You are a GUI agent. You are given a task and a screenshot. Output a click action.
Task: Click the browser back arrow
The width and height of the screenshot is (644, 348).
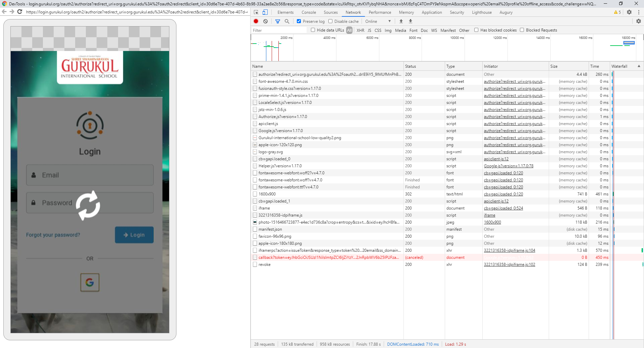[x=4, y=12]
